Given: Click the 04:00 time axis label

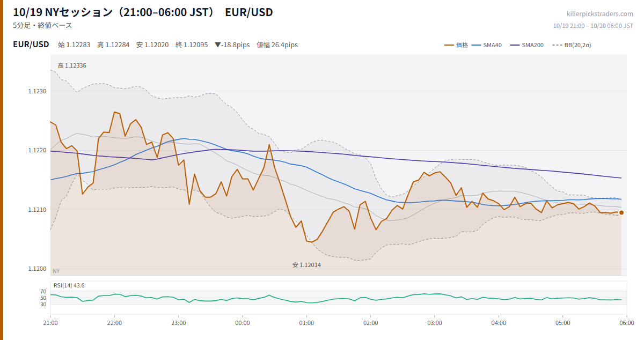Looking at the screenshot, I should [x=499, y=323].
